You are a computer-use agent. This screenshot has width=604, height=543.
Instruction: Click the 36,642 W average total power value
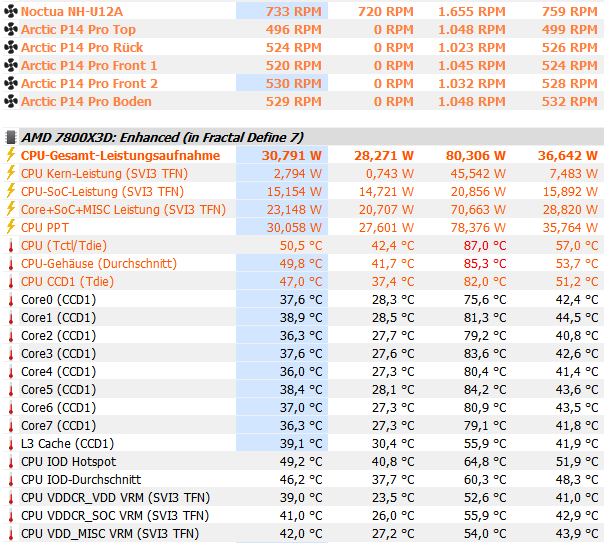[568, 156]
